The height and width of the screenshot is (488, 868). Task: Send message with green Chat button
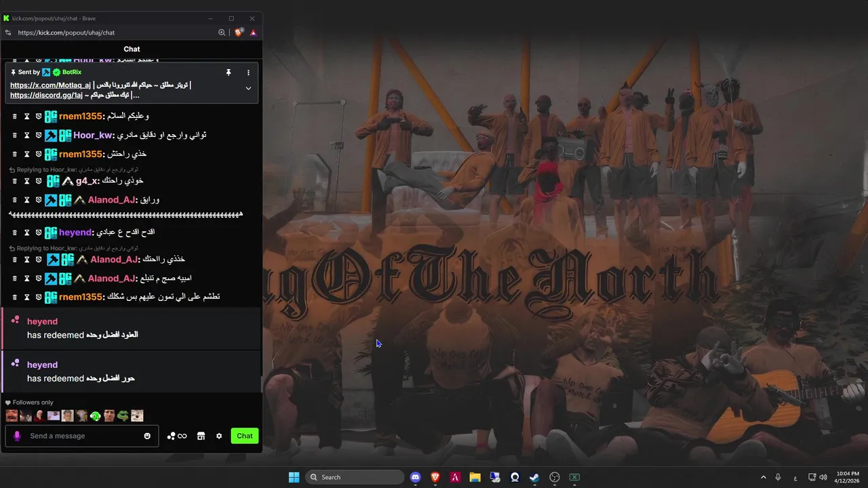[x=245, y=436]
